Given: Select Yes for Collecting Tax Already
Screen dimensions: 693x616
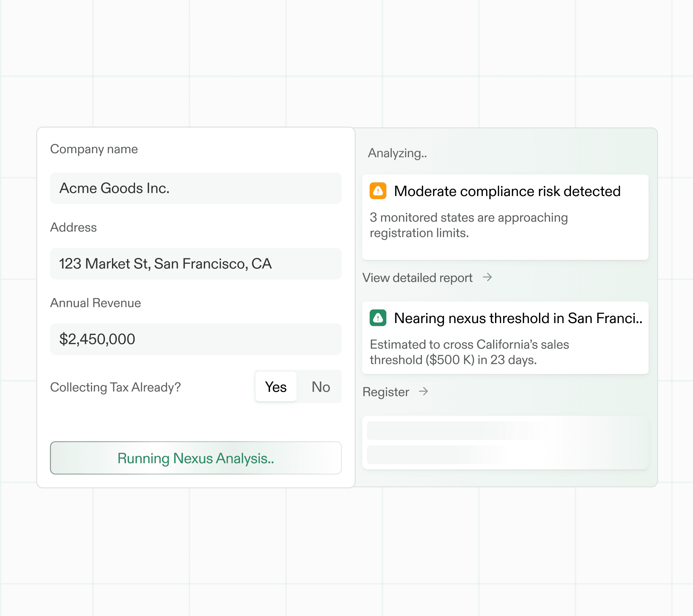Looking at the screenshot, I should pyautogui.click(x=276, y=387).
